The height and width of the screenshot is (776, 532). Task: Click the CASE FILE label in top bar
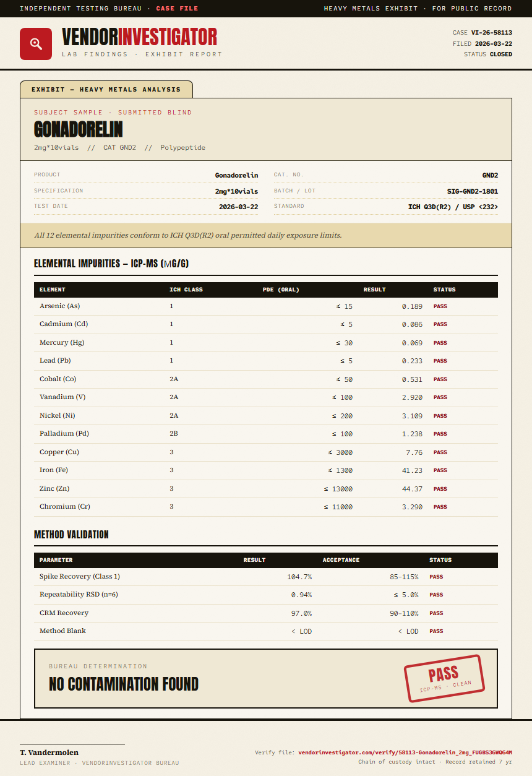pos(177,9)
